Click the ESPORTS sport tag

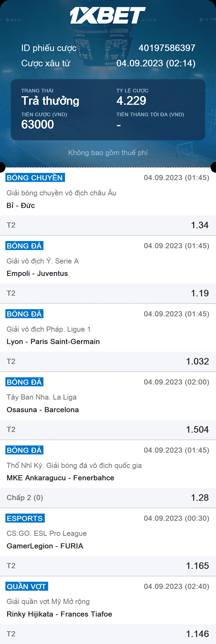click(x=25, y=518)
